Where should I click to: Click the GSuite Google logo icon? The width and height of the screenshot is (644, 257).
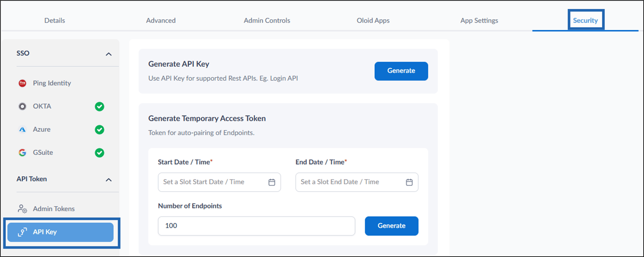click(x=22, y=152)
